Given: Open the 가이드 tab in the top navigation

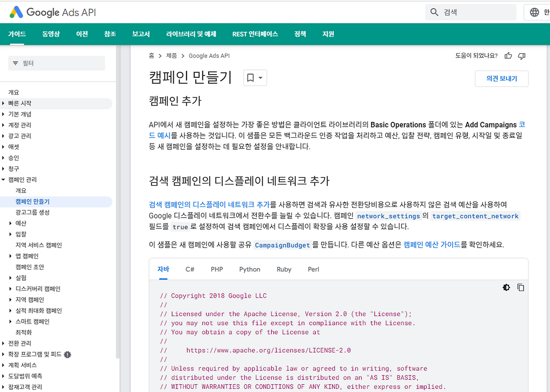Looking at the screenshot, I should [17, 34].
